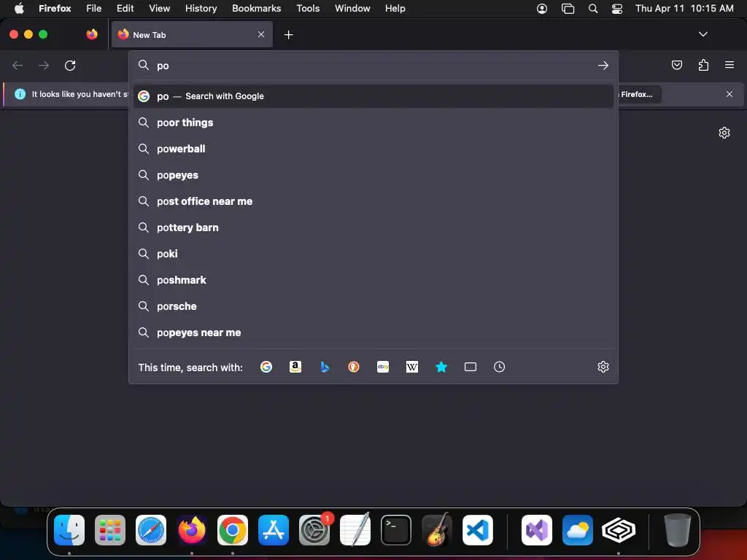This screenshot has width=747, height=560.
Task: Search with Wikipedia one-off icon
Action: pos(412,367)
